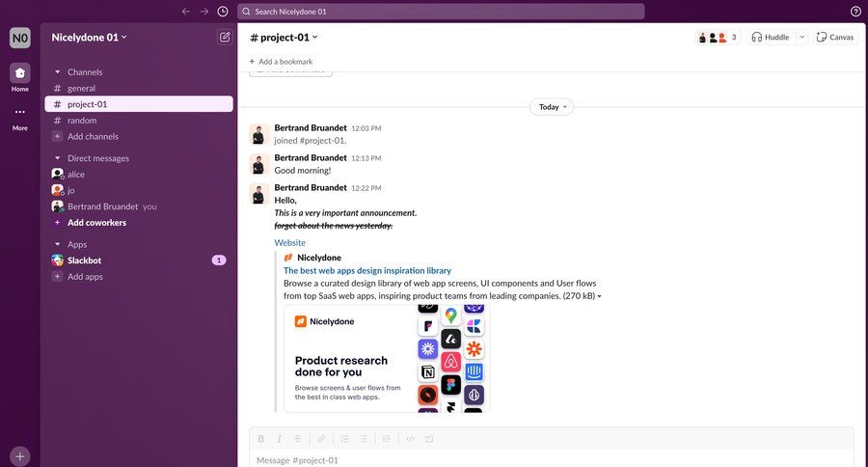Insert link with the chain icon

[321, 439]
